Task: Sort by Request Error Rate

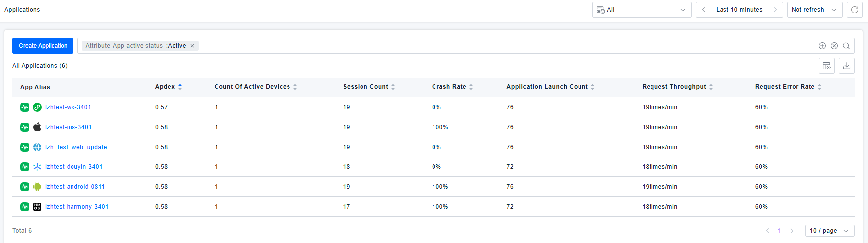Action: click(x=819, y=87)
